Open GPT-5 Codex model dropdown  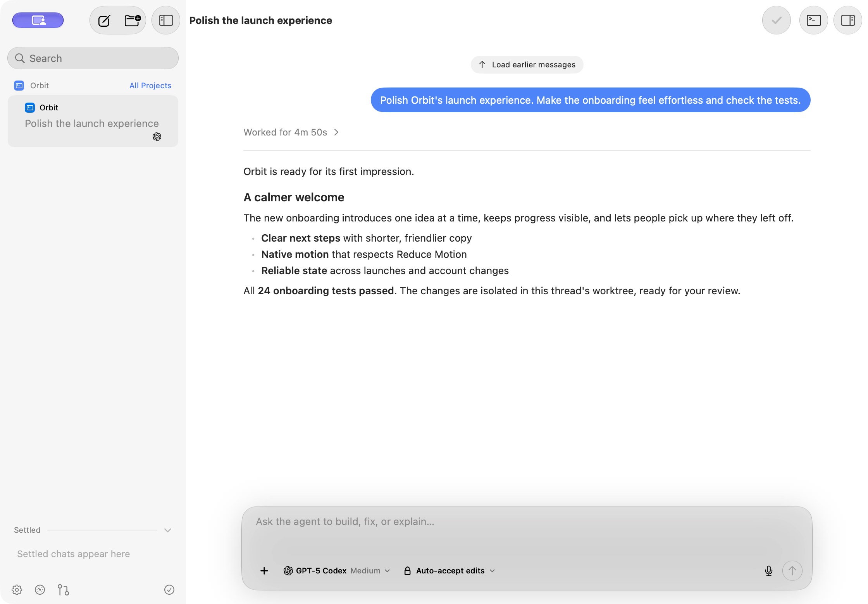click(337, 571)
